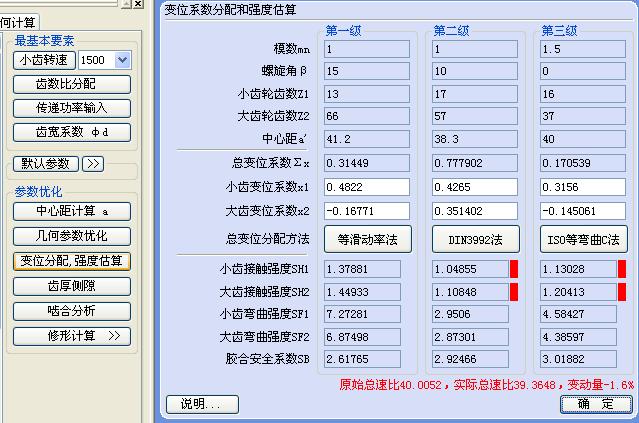This screenshot has width=639, height=423.
Task: Click the red 原始总速比 summary text
Action: [x=487, y=385]
